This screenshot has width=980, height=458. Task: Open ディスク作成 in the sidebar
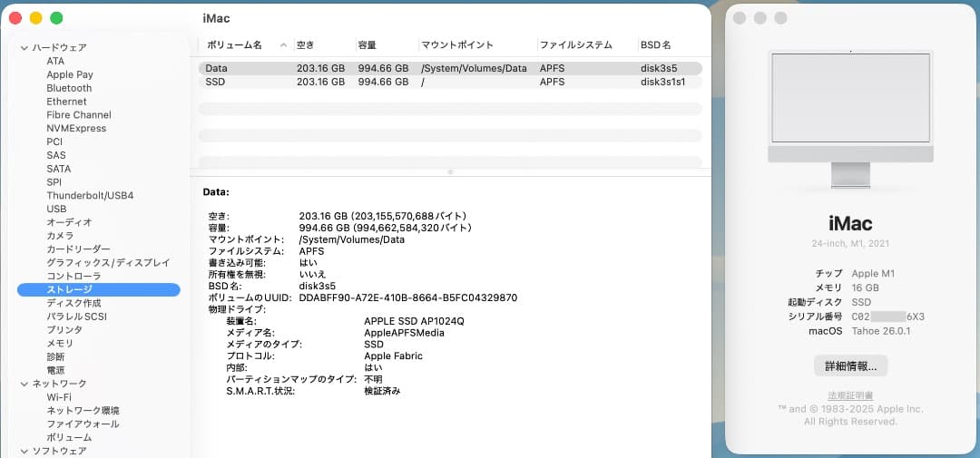pos(73,303)
